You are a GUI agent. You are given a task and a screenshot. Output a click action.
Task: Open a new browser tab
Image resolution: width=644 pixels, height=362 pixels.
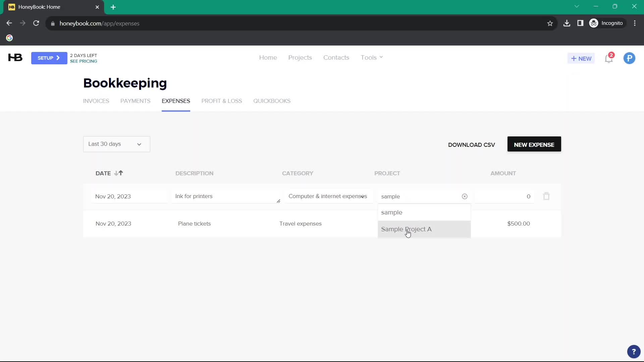pos(113,7)
